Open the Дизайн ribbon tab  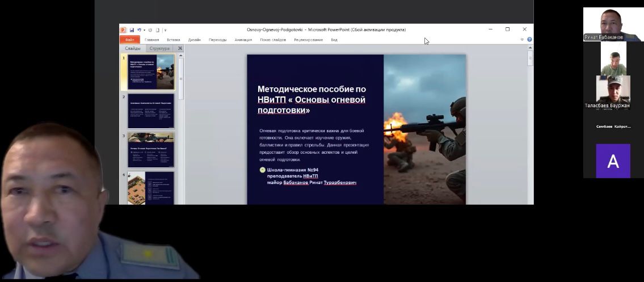[195, 40]
